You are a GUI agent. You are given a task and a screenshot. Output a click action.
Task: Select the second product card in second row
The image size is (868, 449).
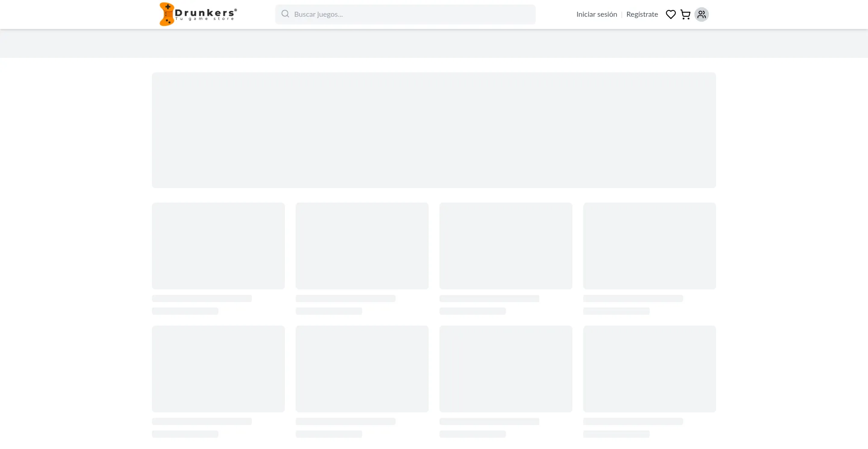coord(362,369)
